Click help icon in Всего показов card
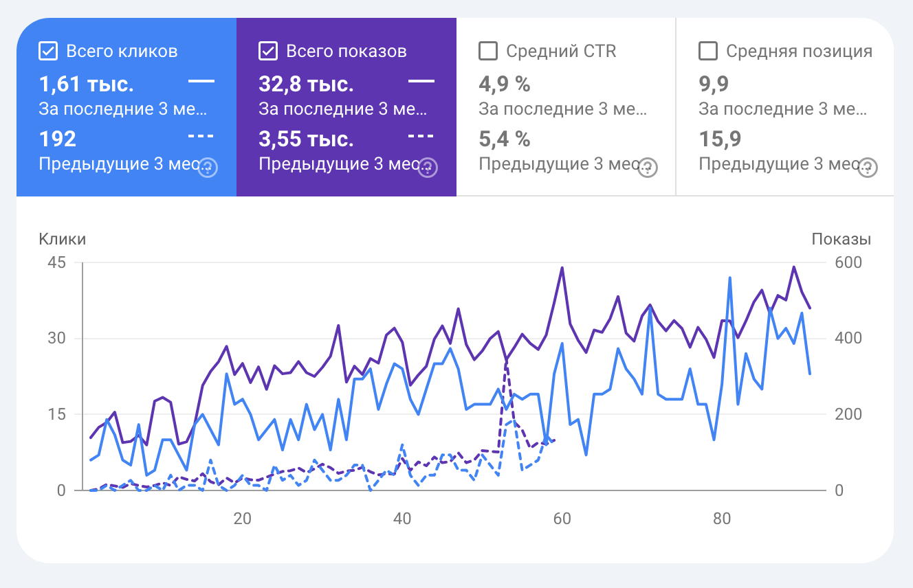Screen dimensions: 913x588 (428, 168)
